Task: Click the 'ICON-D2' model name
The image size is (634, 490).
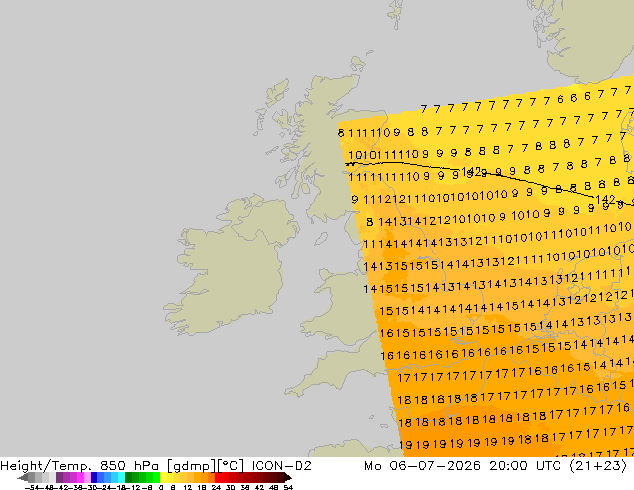Action: (x=281, y=466)
